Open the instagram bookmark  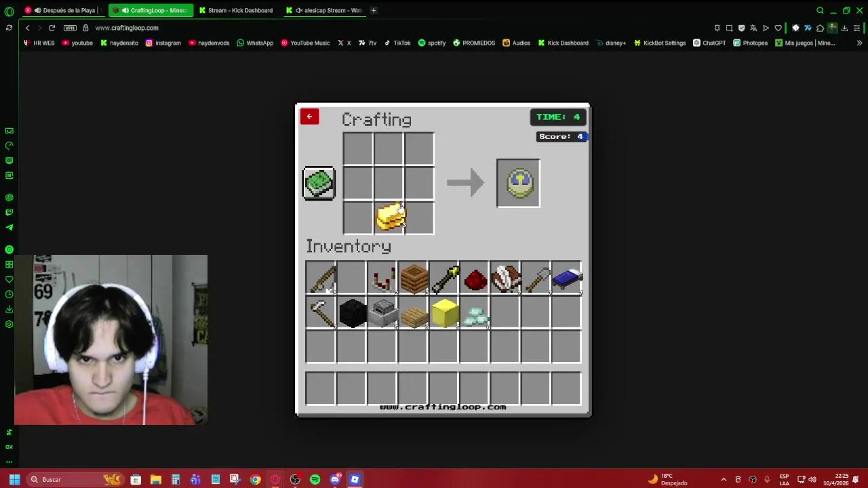[163, 43]
